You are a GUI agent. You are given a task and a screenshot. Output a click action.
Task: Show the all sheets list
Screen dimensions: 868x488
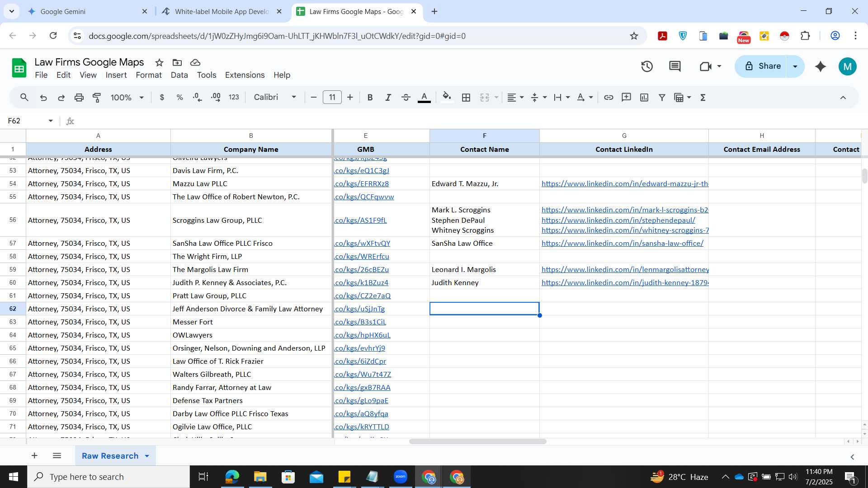tap(57, 455)
